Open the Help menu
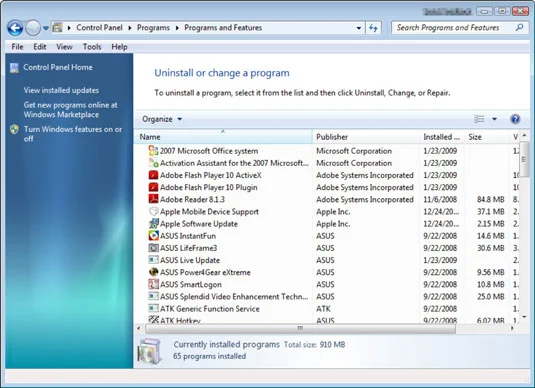535x388 pixels. pyautogui.click(x=119, y=47)
